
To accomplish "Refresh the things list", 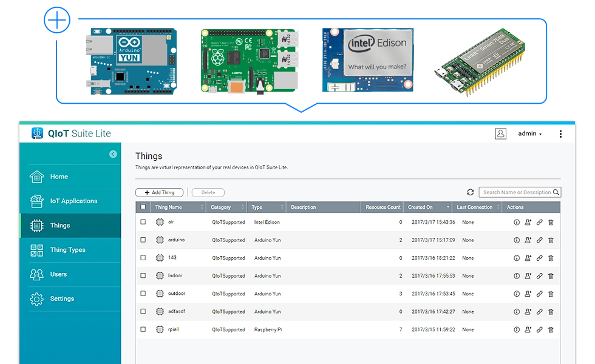I will pyautogui.click(x=470, y=192).
